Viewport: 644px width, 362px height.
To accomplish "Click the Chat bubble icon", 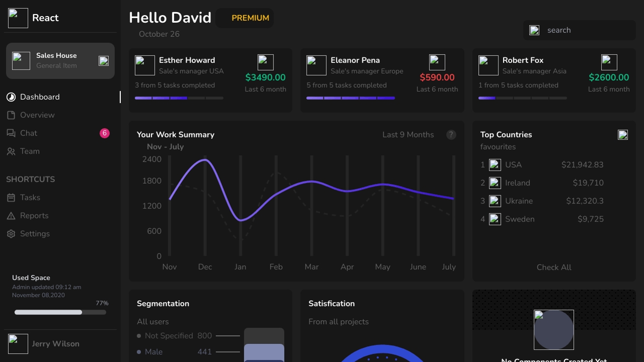I will click(11, 133).
